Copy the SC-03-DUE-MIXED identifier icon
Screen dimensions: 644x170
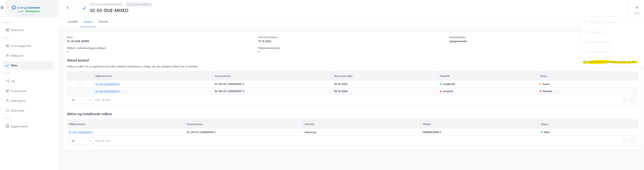point(150,5)
